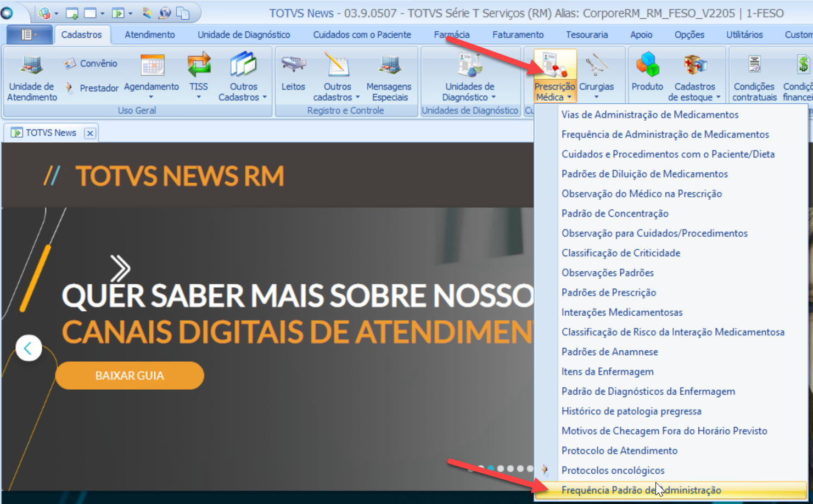Open the Outros cadastros notepad icon
Screen dimensions: 813x504
click(x=337, y=65)
